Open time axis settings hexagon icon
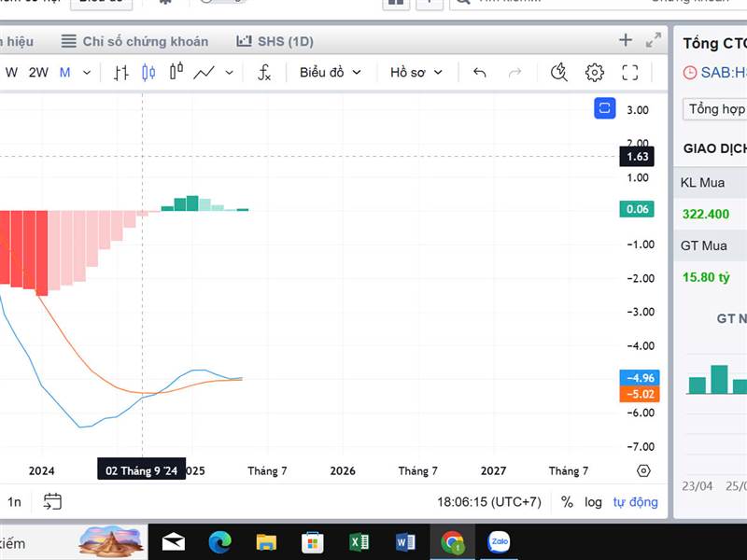Viewport: 747px width, 560px height. click(x=643, y=471)
